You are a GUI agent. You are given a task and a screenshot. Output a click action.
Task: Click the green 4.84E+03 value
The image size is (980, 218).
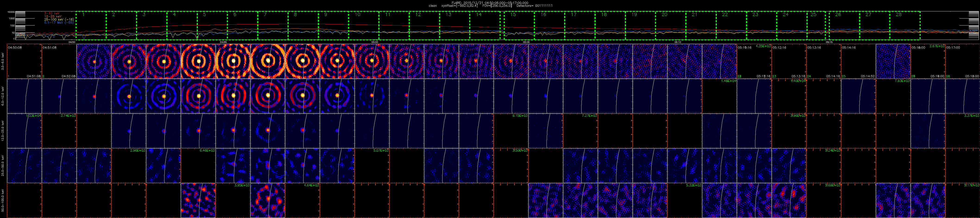pyautogui.click(x=312, y=185)
